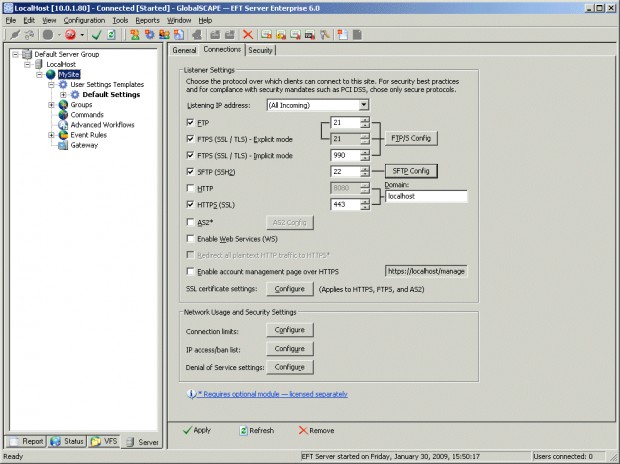Image resolution: width=620 pixels, height=464 pixels.
Task: Enable the AS2 checkbox
Action: [x=190, y=222]
